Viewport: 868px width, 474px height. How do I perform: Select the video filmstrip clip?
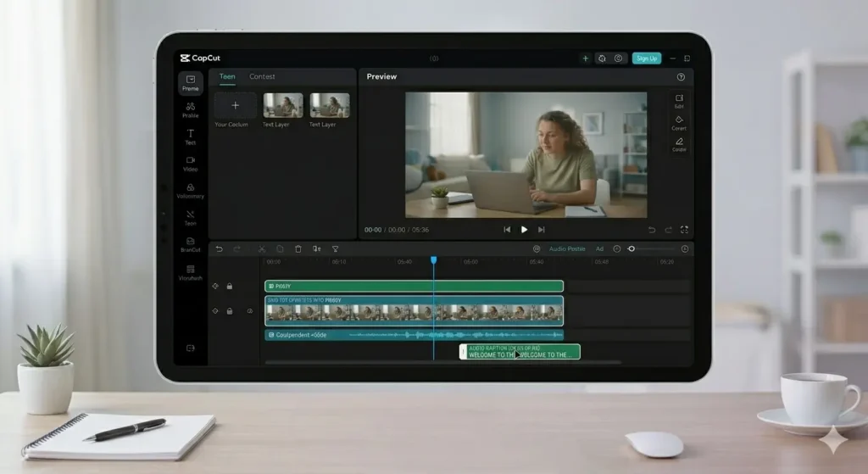coord(414,310)
